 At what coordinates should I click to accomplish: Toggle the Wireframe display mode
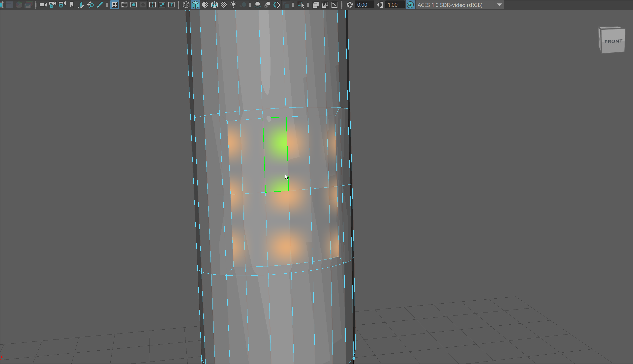coord(186,5)
